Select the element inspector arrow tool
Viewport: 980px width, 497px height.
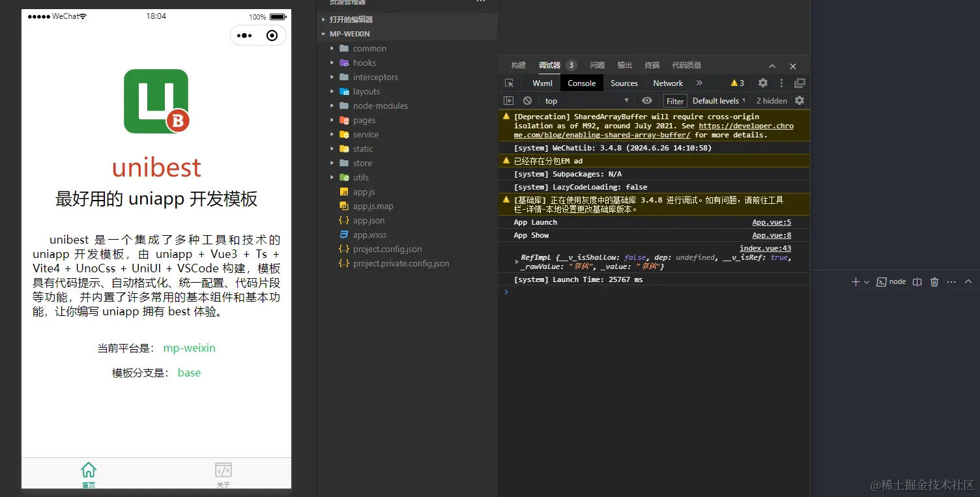510,83
